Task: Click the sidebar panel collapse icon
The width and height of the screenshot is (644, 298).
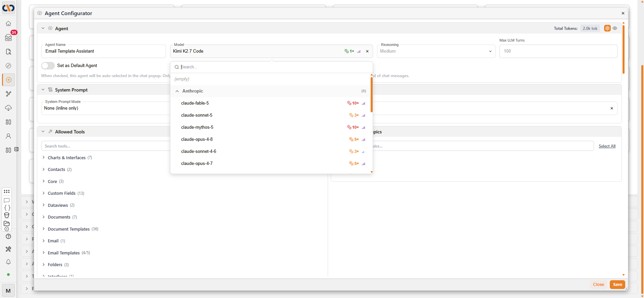Action: 16,149
